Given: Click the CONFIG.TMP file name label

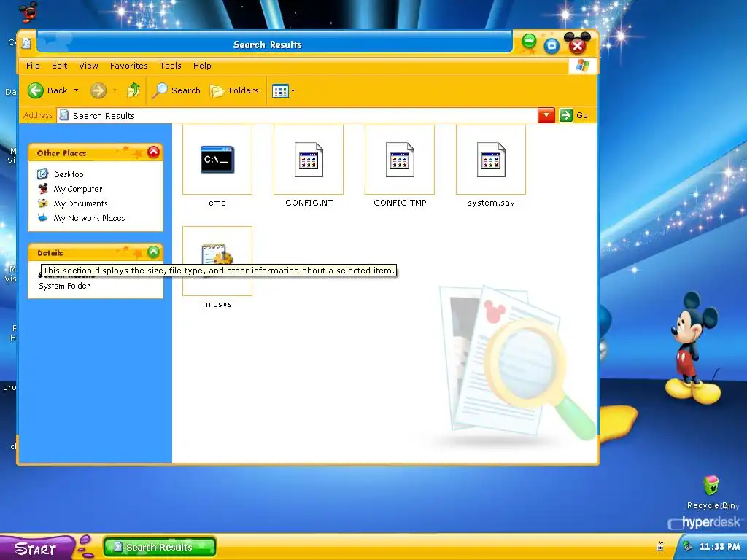Looking at the screenshot, I should point(400,203).
